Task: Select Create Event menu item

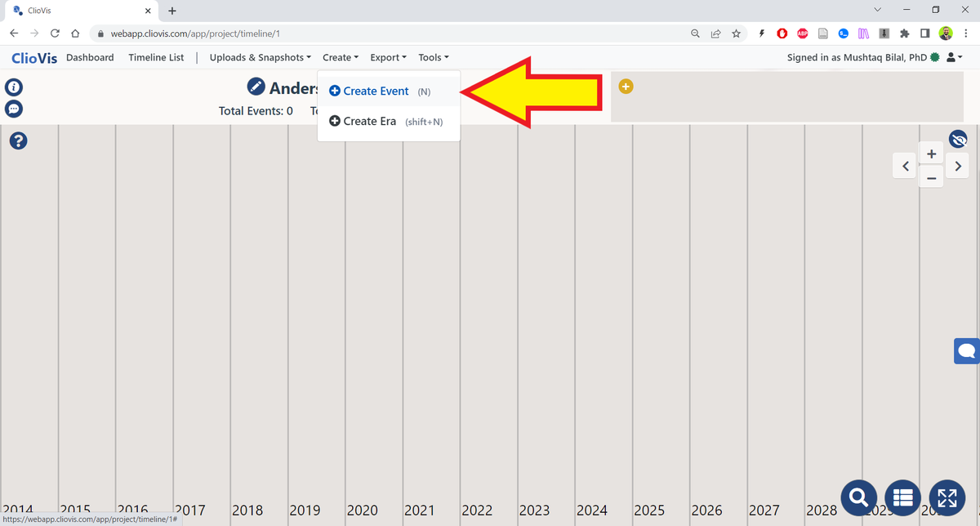Action: click(389, 91)
